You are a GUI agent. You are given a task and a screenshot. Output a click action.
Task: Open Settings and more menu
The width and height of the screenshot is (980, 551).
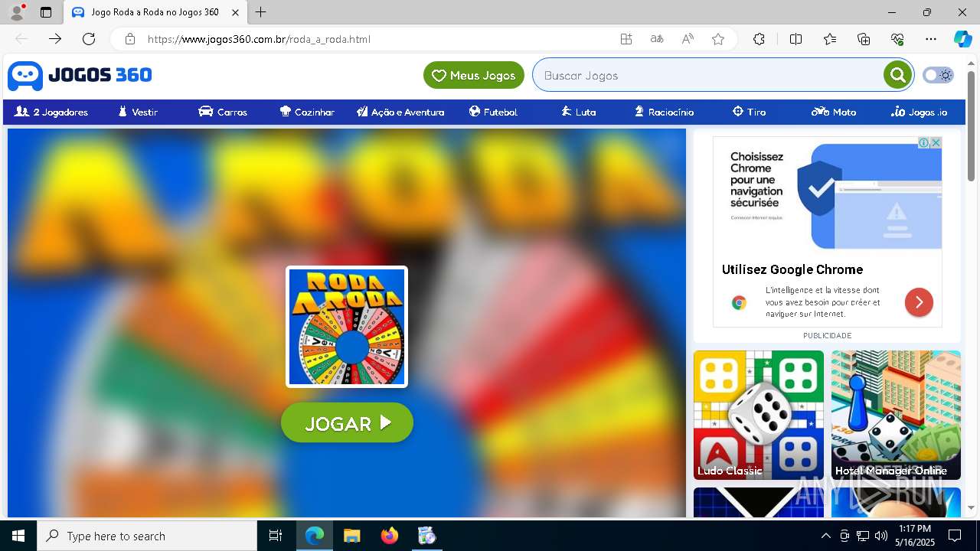click(x=931, y=39)
